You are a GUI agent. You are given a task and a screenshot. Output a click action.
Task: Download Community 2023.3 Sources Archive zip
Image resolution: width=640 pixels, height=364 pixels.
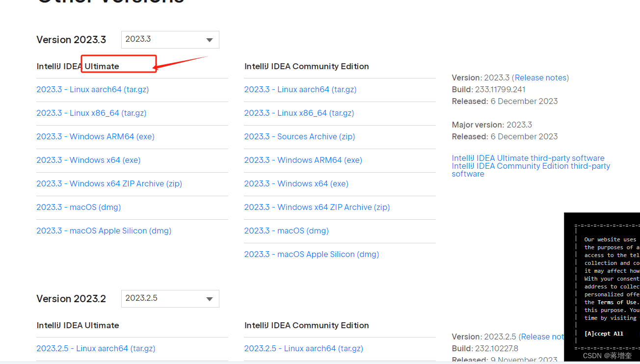point(300,136)
